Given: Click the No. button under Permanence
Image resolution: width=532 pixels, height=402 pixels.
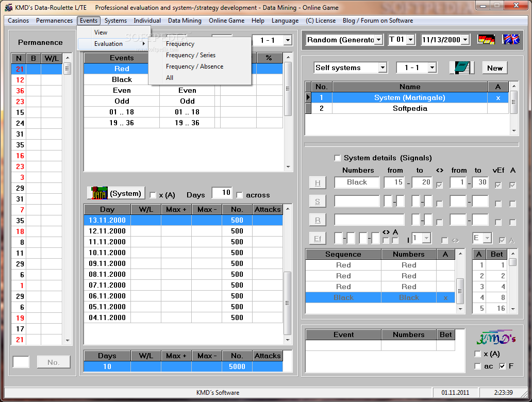Looking at the screenshot, I should 54,362.
